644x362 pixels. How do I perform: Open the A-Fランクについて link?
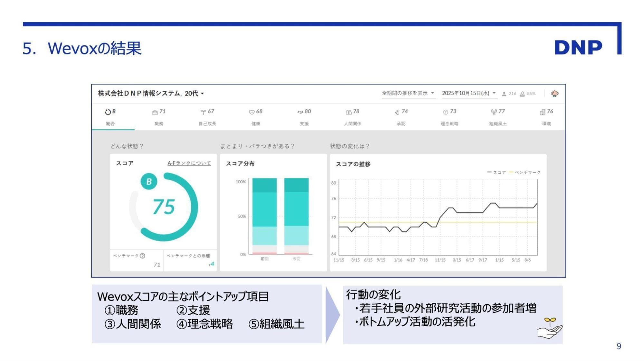(189, 163)
